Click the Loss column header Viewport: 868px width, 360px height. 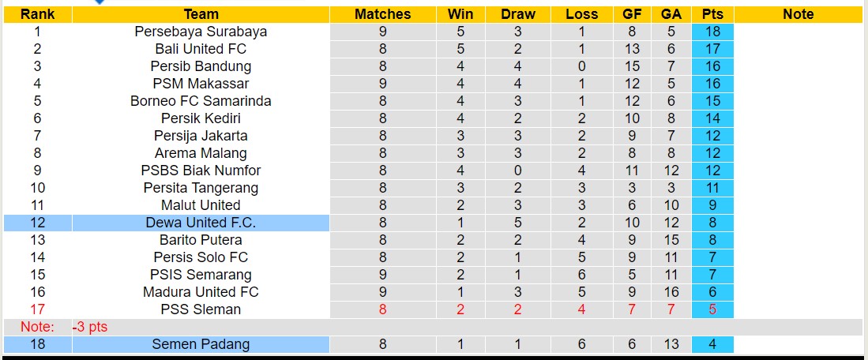[x=582, y=14]
